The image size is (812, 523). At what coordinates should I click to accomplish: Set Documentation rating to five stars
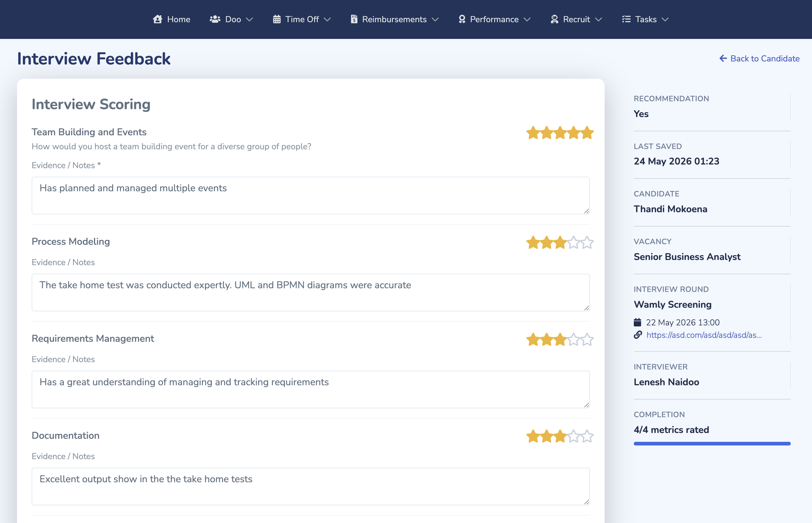(x=587, y=436)
